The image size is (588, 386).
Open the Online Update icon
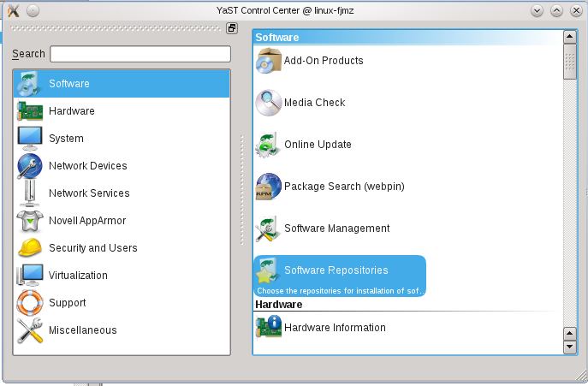coord(268,145)
